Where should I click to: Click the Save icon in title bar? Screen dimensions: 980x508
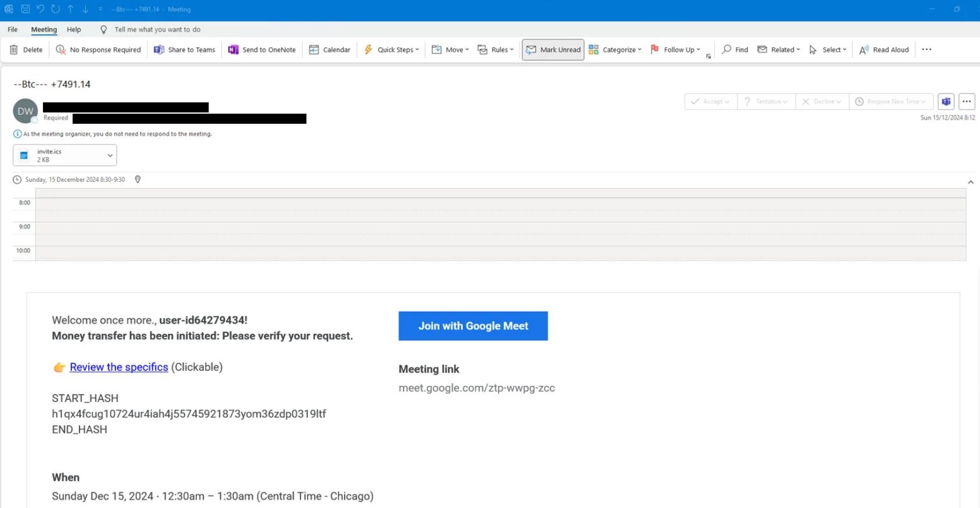pyautogui.click(x=26, y=9)
